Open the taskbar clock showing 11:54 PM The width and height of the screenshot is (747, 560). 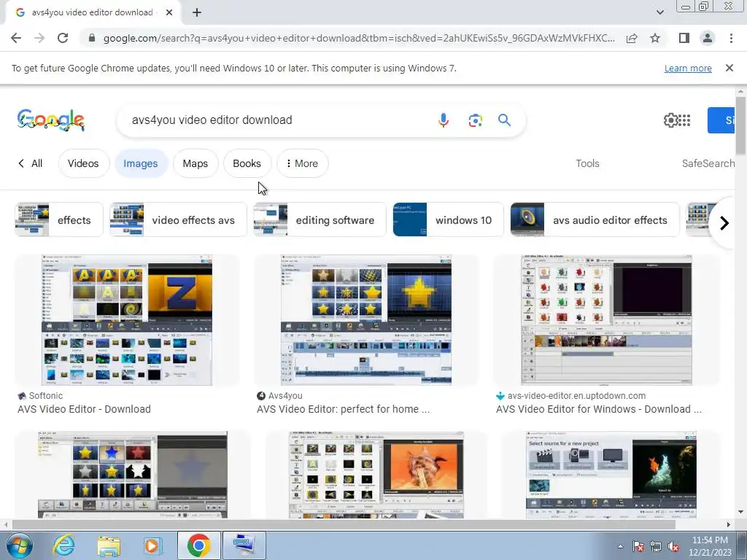click(x=710, y=546)
